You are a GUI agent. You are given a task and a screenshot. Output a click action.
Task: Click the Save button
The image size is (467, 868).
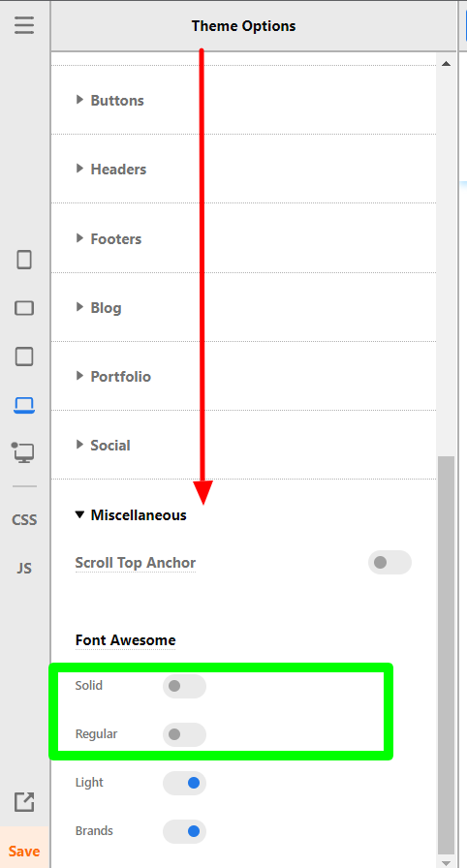click(x=24, y=851)
